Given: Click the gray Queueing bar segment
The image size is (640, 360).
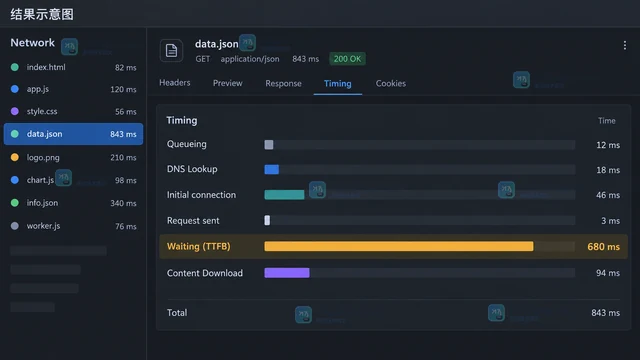Looking at the screenshot, I should coord(269,144).
